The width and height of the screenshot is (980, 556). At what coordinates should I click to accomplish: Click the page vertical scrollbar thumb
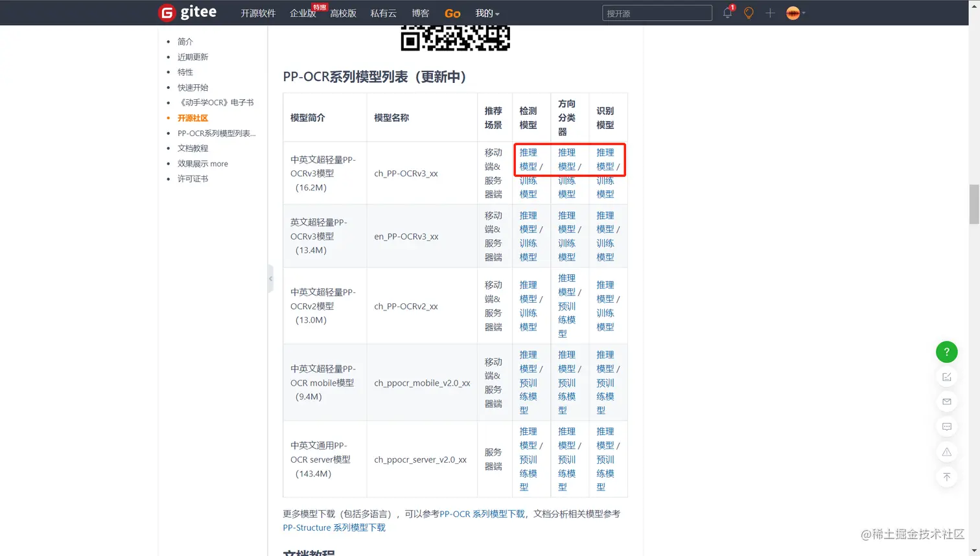[974, 204]
